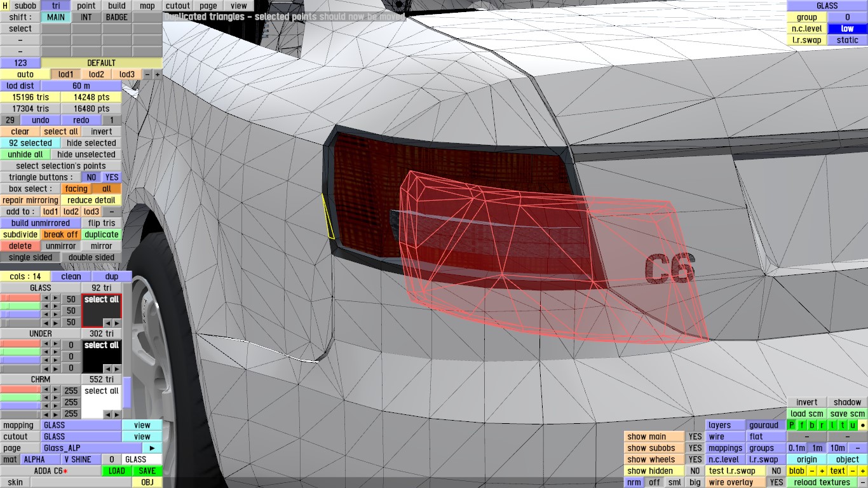Change the n.c.level value low

click(848, 29)
